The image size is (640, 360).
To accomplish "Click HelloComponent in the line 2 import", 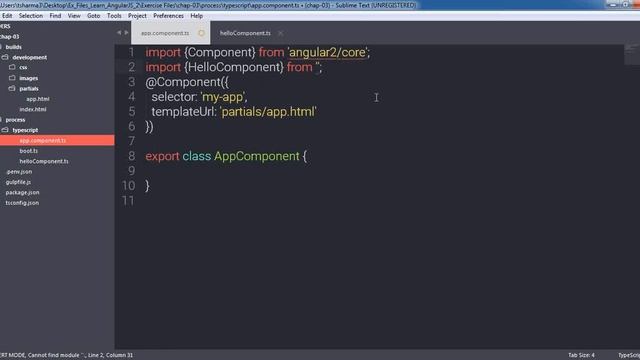I will (x=234, y=67).
